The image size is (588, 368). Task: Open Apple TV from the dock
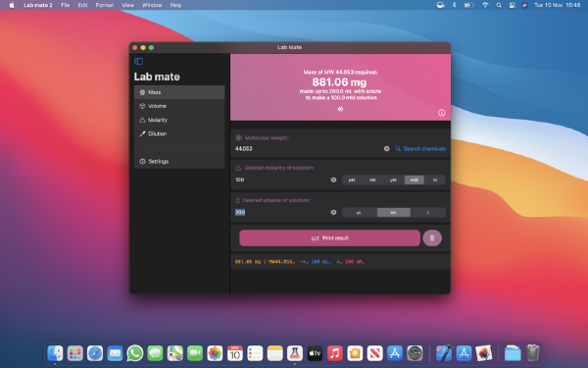pos(315,353)
